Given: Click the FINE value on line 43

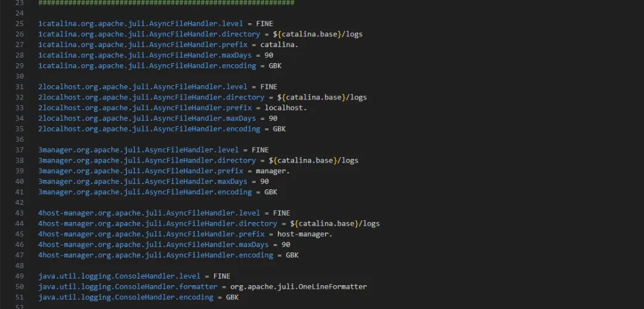Looking at the screenshot, I should (x=281, y=213).
